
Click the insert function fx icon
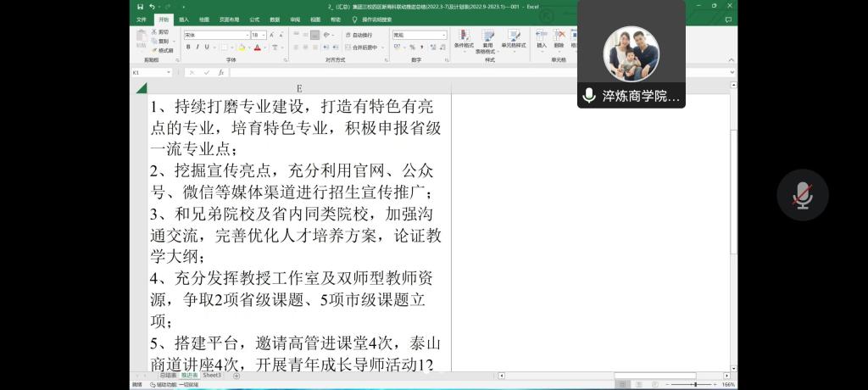click(x=221, y=73)
